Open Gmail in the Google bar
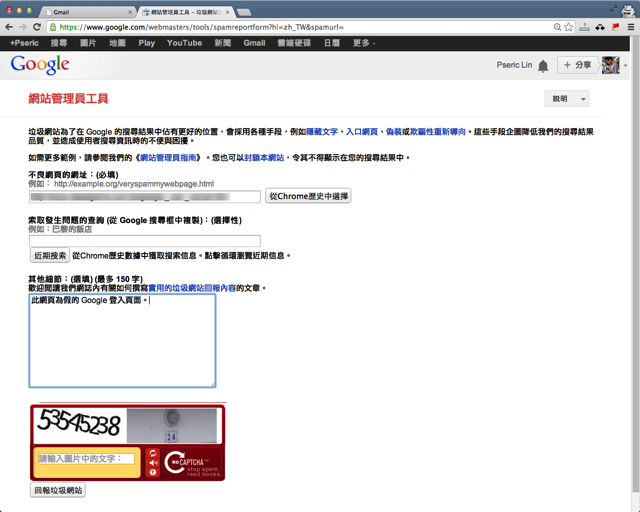 tap(254, 43)
